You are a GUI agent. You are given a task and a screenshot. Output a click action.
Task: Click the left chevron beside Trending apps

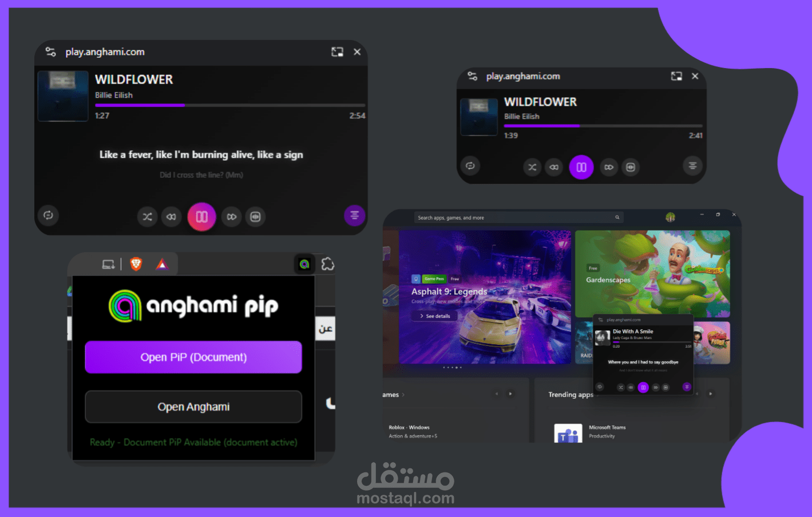coord(697,394)
